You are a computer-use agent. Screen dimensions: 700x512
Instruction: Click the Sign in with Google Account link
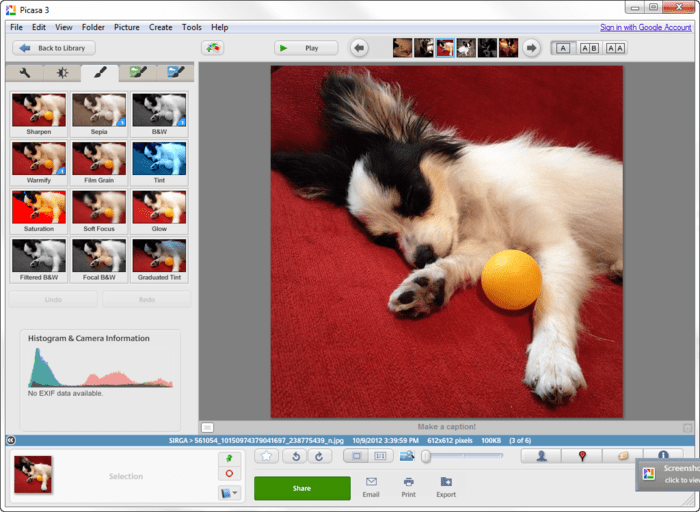[x=645, y=27]
